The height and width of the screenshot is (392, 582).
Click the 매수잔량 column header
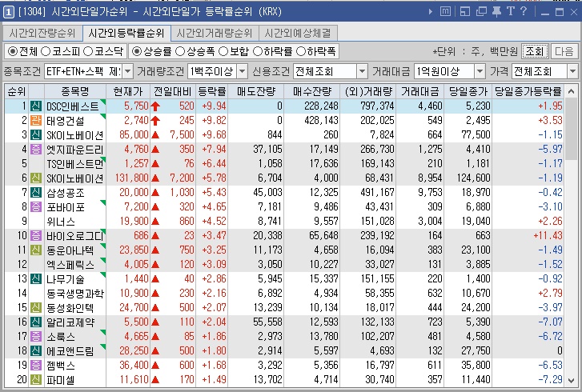[311, 91]
